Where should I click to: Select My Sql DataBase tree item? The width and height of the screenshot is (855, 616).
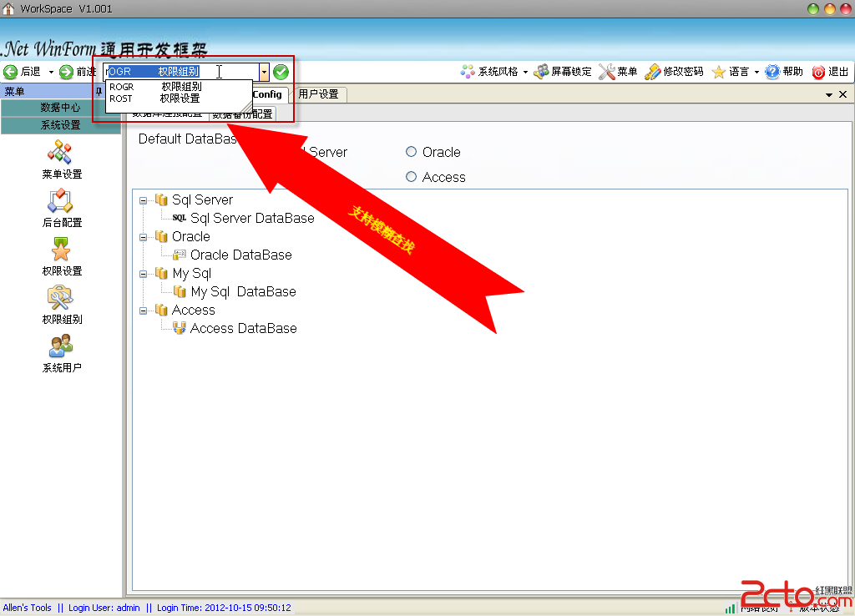pyautogui.click(x=243, y=291)
